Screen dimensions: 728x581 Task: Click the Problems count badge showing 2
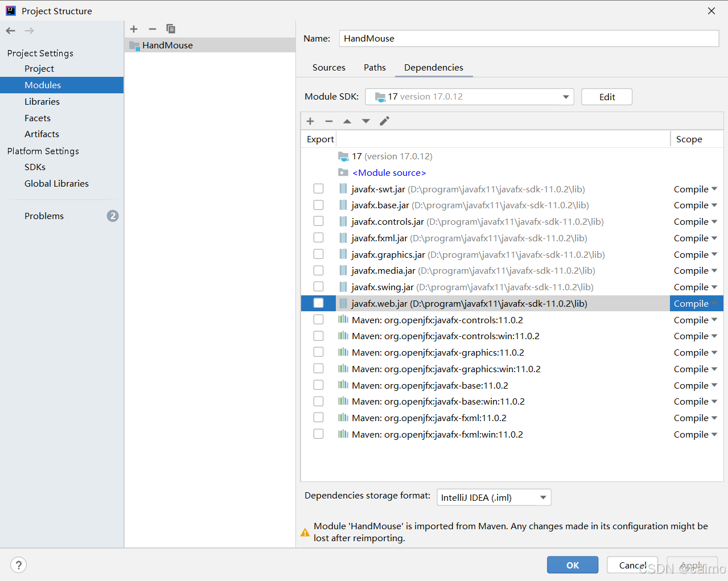[x=113, y=216]
